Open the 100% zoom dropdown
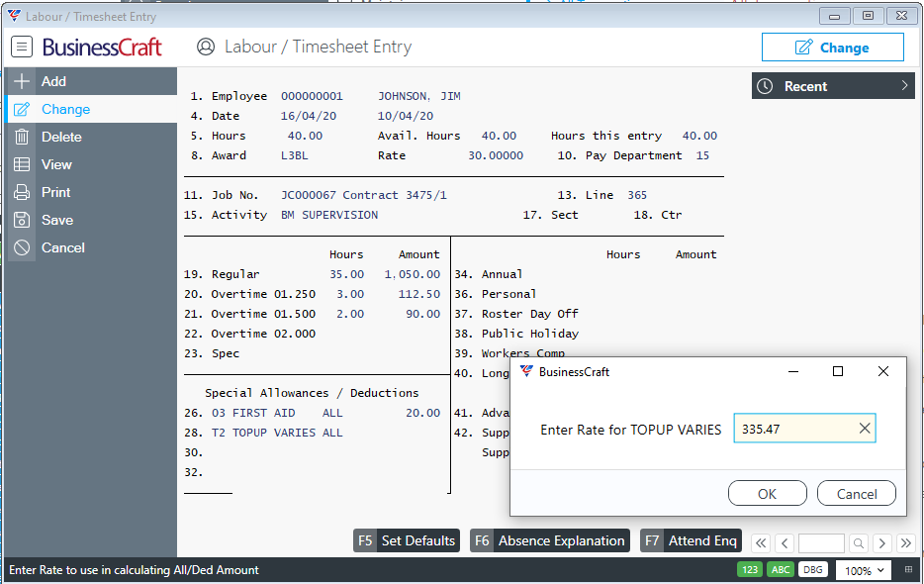 [864, 570]
